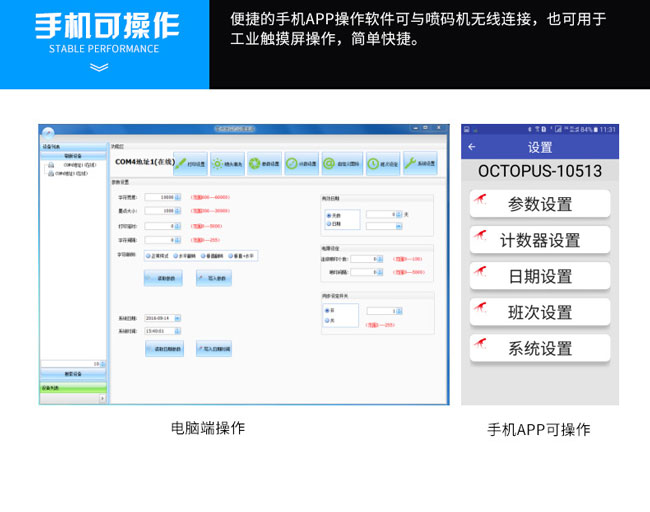Click stepper arrows of 字符宽度 field

[x=178, y=197]
